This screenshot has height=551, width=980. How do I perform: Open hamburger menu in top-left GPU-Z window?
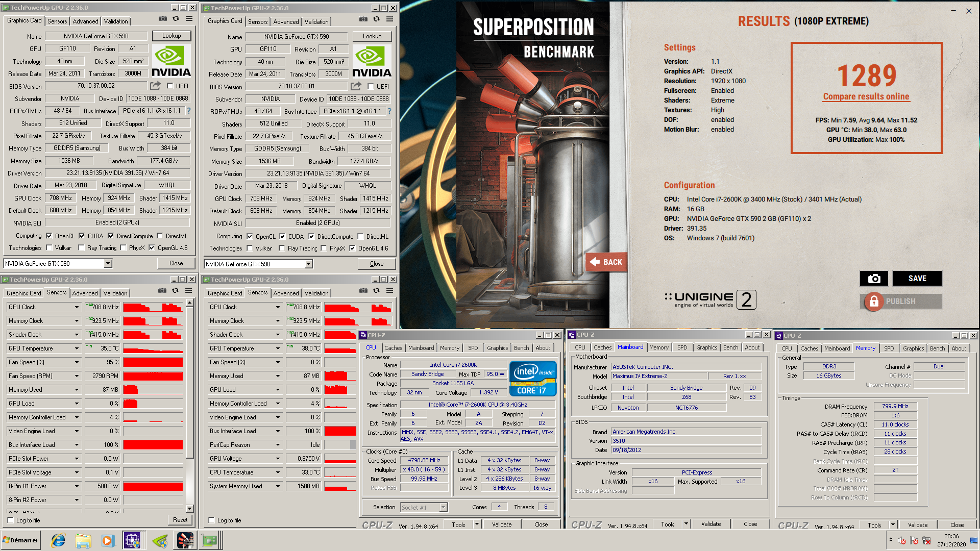point(189,18)
